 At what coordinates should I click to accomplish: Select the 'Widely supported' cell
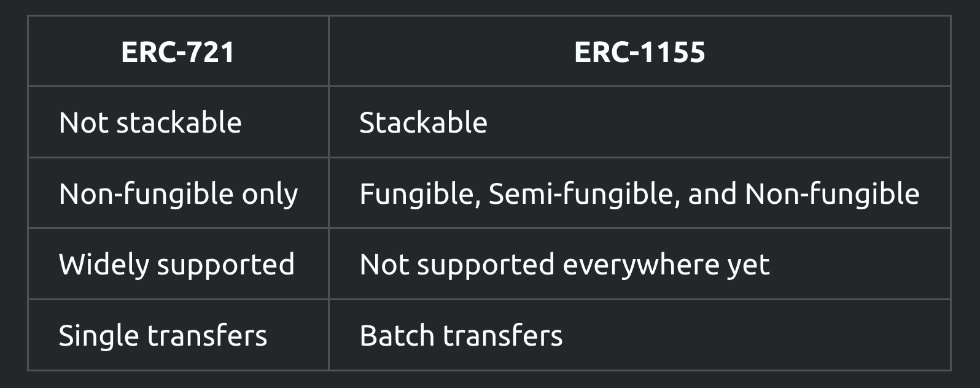(x=178, y=264)
